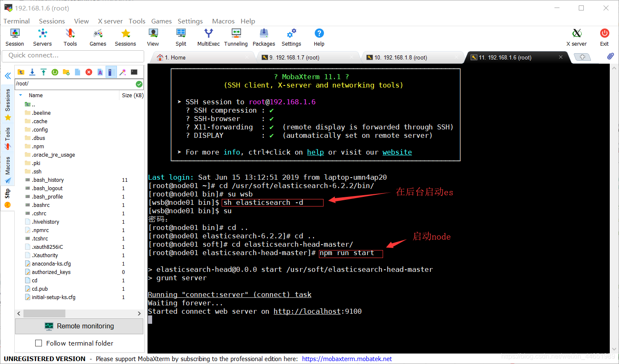Open the magic wand SFTP icon
The image size is (619, 364).
(122, 72)
